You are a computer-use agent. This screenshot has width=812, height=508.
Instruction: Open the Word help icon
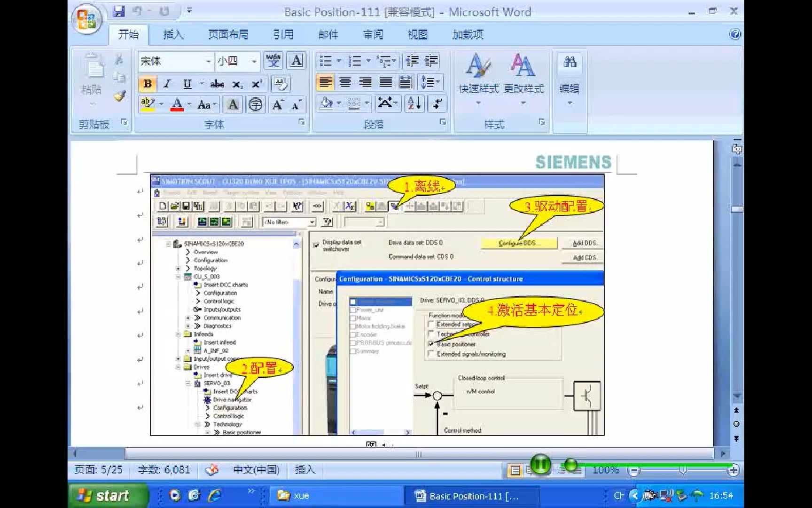[x=735, y=34]
